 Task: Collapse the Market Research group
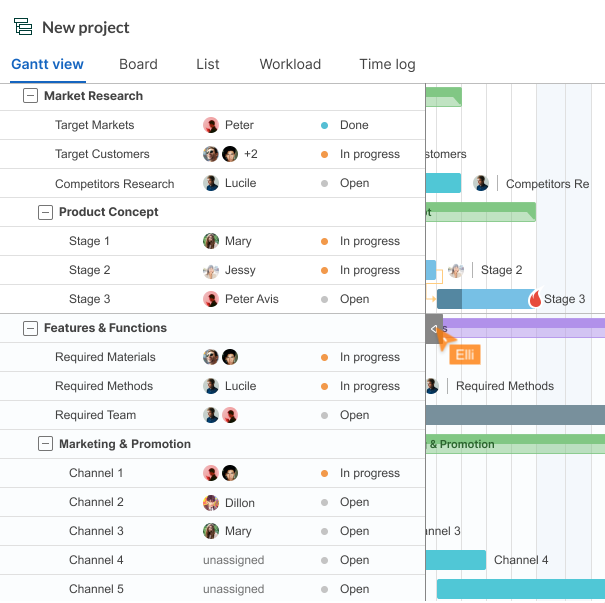pyautogui.click(x=30, y=96)
